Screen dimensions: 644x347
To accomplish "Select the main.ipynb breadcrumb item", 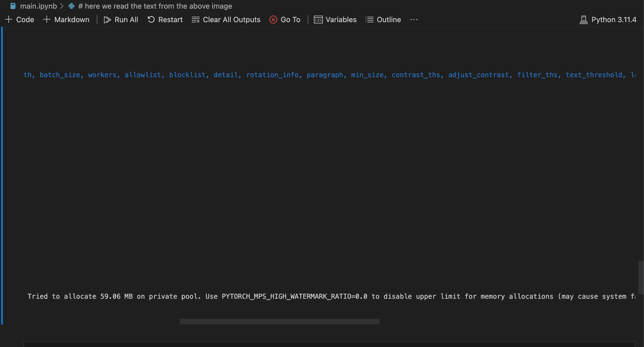I will (39, 6).
